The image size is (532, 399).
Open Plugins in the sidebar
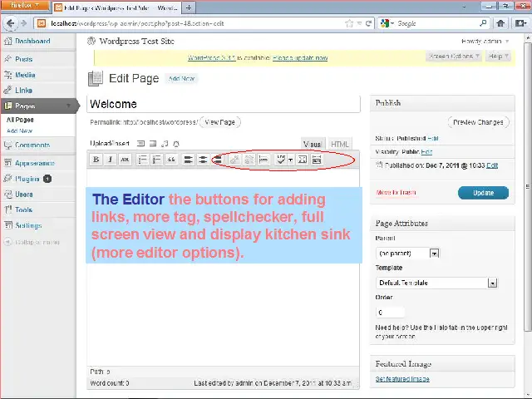tap(27, 179)
